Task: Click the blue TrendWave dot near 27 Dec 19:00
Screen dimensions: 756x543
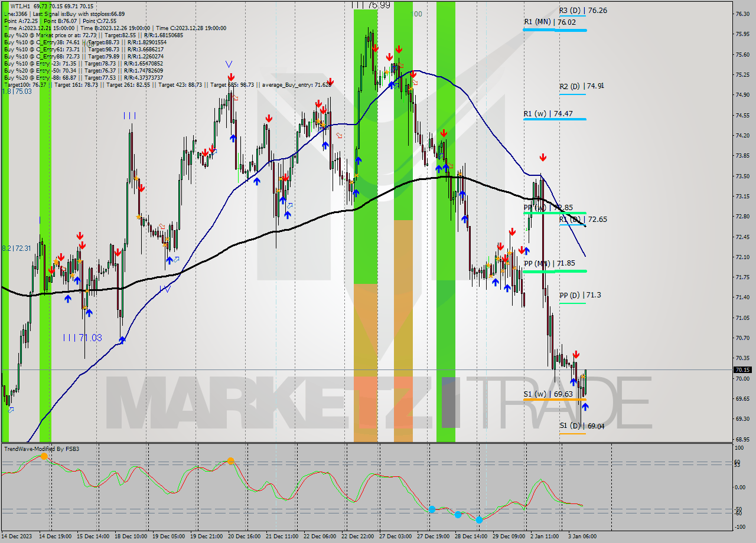Action: (432, 509)
